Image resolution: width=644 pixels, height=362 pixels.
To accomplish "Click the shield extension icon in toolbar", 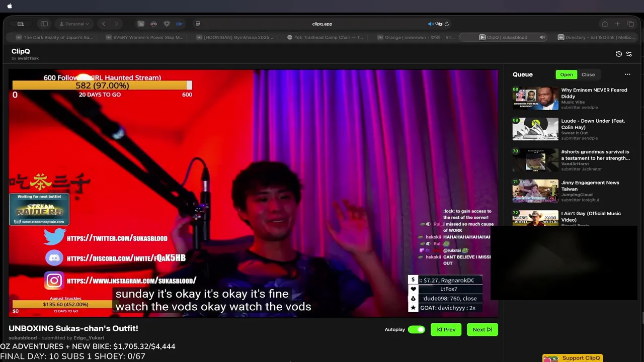I will tap(167, 24).
